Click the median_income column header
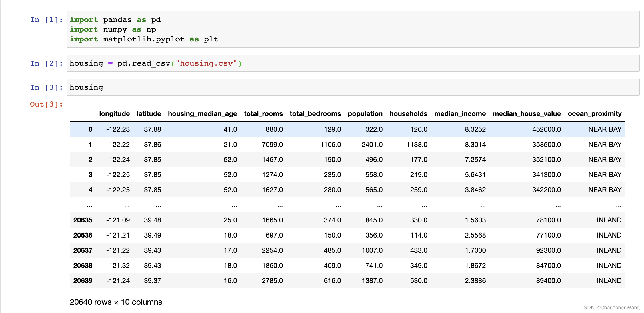Image resolution: width=644 pixels, height=313 pixels. [460, 114]
